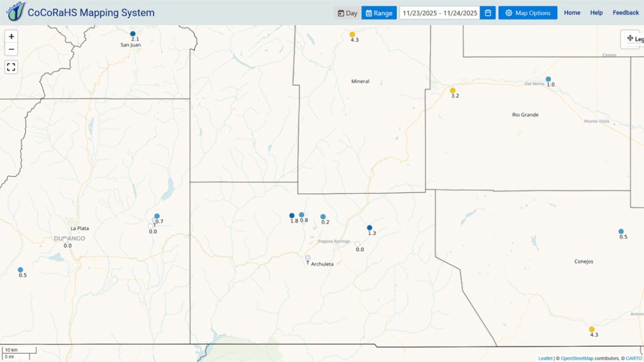This screenshot has height=362, width=644.
Task: Select the 0.8 station marker
Action: pos(301,215)
